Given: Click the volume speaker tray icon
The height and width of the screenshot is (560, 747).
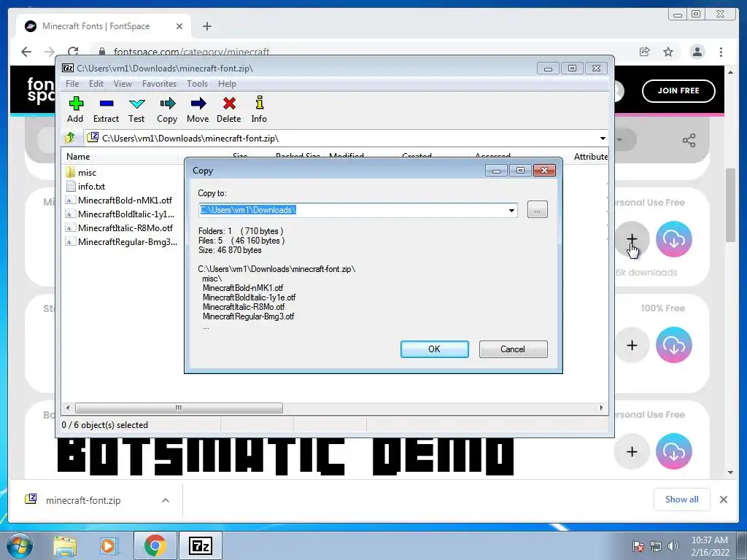Looking at the screenshot, I should click(673, 546).
